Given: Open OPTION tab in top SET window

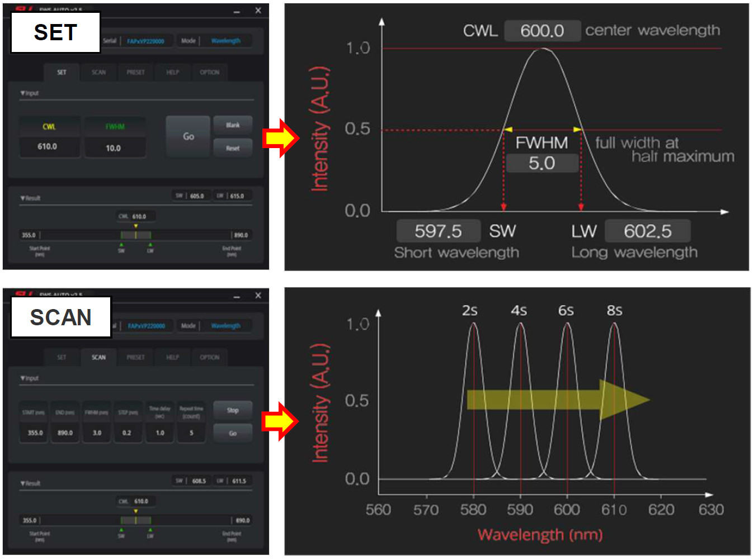Looking at the screenshot, I should pyautogui.click(x=210, y=72).
